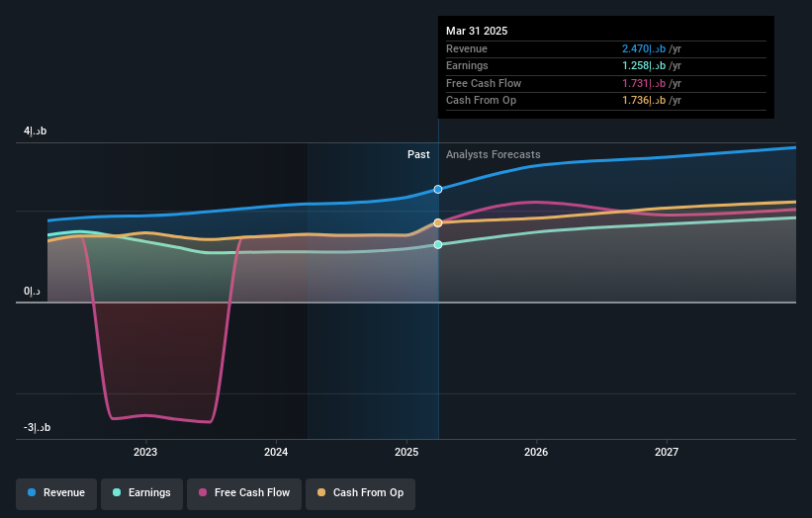Screen dimensions: 812x518
Task: Select the 2027 x-axis label
Action: [x=667, y=452]
